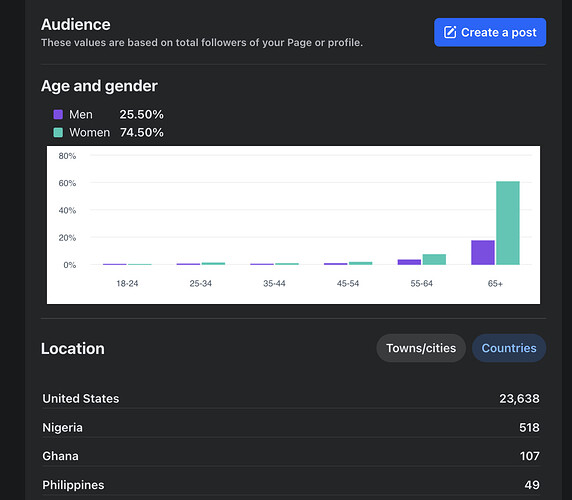Select the United States row
Image resolution: width=572 pixels, height=500 pixels.
[291, 399]
